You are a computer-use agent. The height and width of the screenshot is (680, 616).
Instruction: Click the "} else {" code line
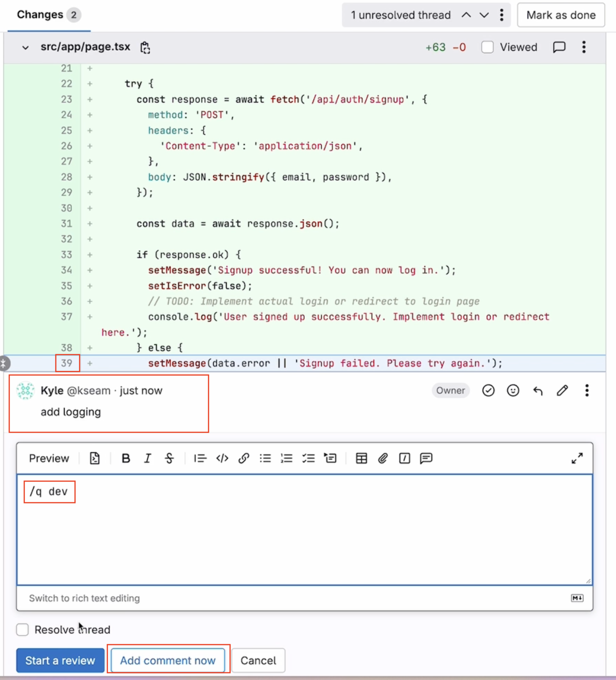click(160, 348)
